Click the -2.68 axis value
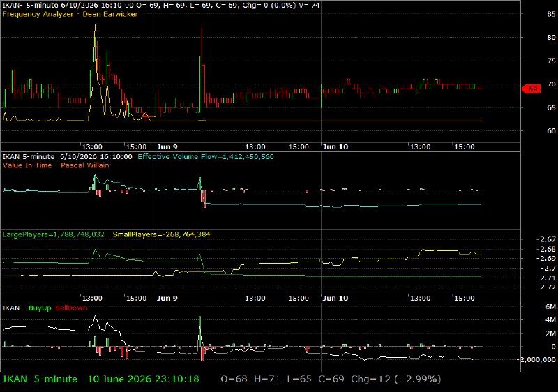This screenshot has width=558, height=392. [x=545, y=249]
